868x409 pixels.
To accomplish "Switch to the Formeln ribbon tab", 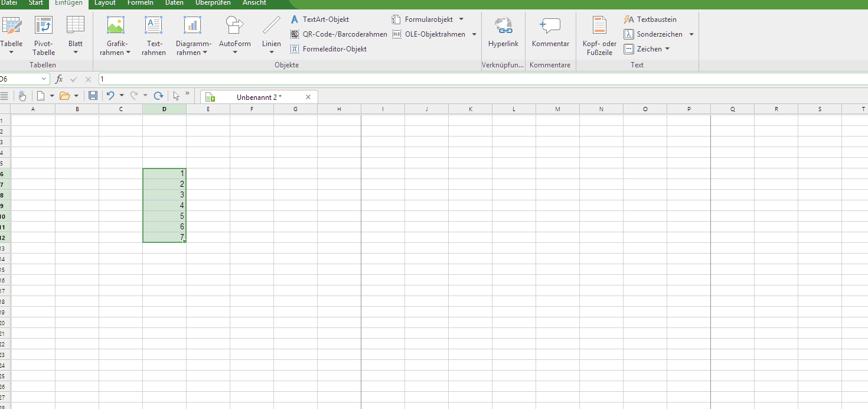I will click(141, 3).
